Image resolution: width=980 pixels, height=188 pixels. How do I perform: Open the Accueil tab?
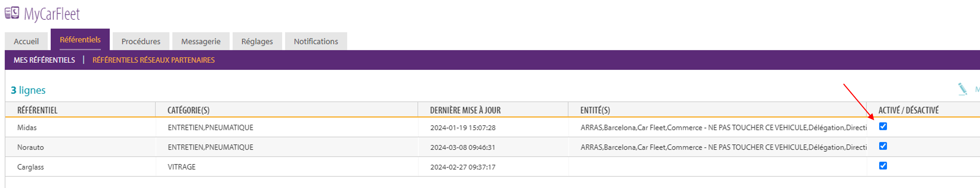26,41
